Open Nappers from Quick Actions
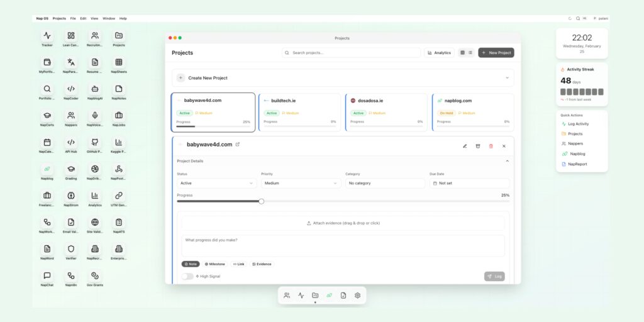Screen dimensions: 644x322 (572, 144)
